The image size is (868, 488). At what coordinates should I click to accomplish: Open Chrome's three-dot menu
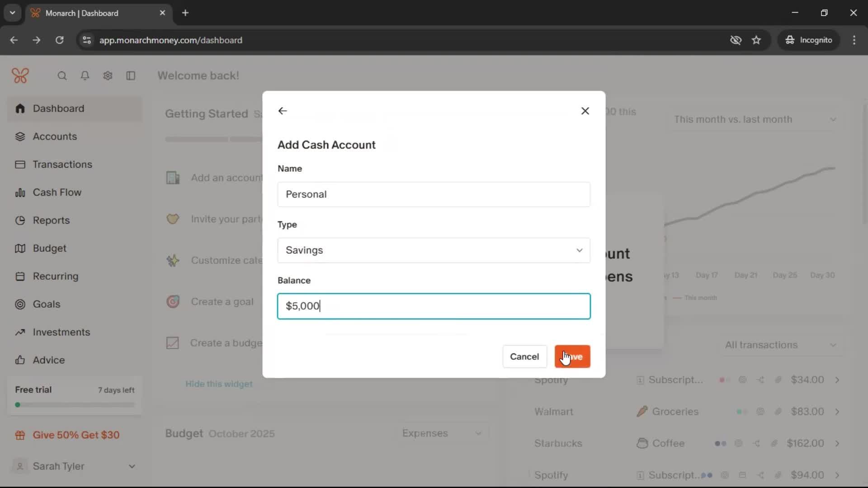(x=854, y=40)
